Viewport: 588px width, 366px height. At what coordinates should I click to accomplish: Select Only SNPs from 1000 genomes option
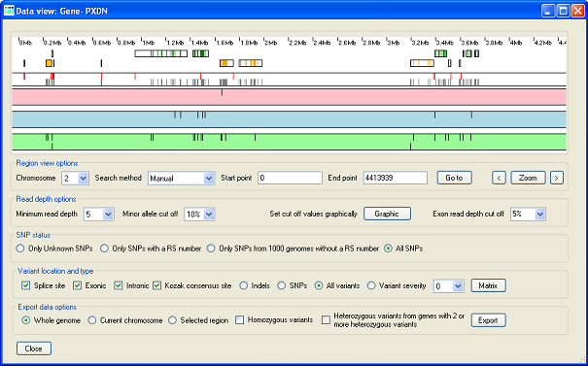(211, 249)
